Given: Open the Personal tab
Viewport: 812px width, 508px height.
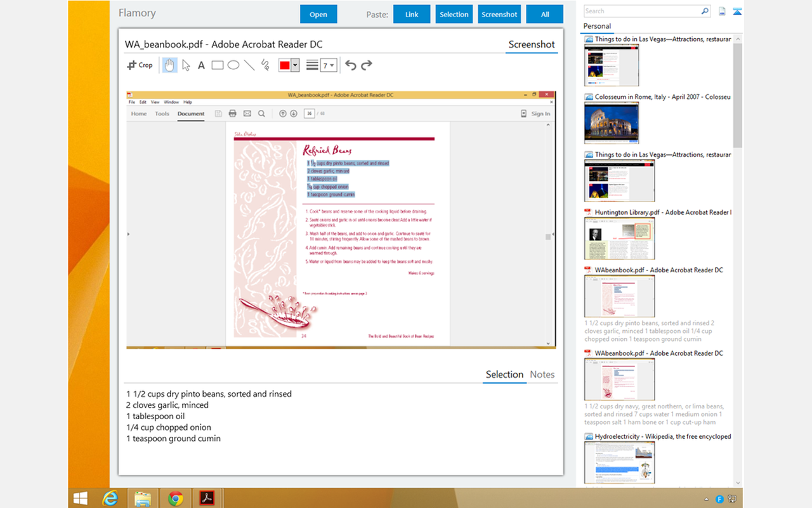Looking at the screenshot, I should pyautogui.click(x=597, y=26).
